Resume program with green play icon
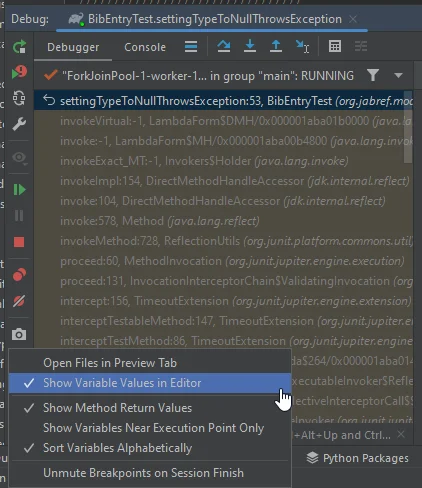 (19, 190)
